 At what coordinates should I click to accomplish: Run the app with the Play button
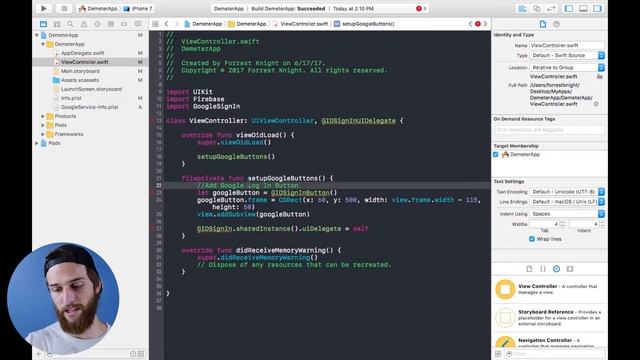(44, 8)
